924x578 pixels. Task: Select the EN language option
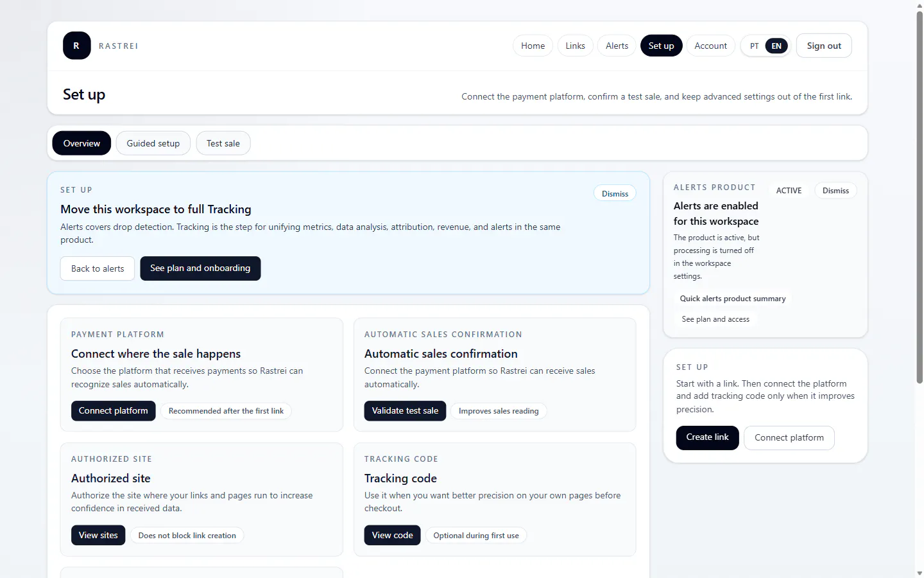776,46
